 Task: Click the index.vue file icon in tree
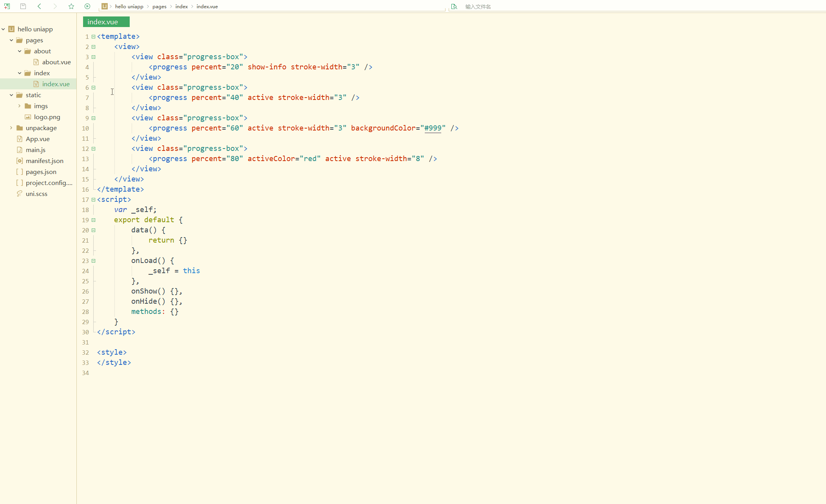click(36, 84)
